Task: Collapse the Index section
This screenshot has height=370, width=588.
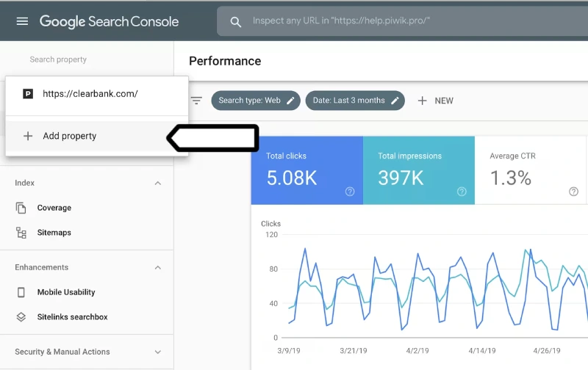Action: pos(158,183)
